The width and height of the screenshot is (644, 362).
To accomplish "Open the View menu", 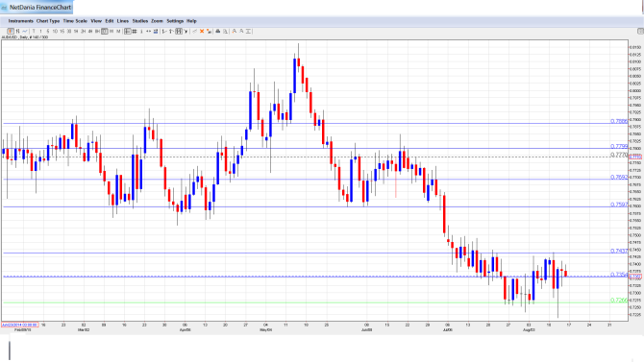I will coord(96,21).
